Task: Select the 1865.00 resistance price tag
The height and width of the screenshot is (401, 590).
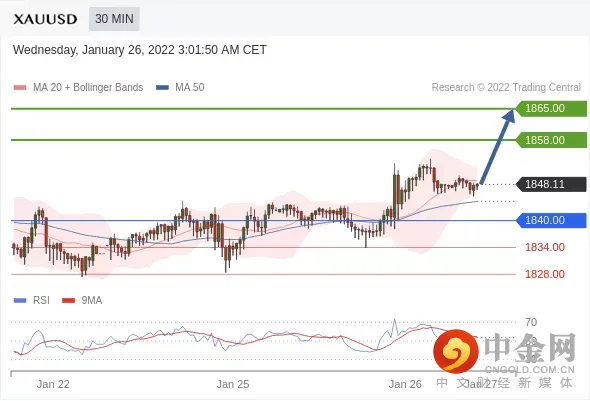Action: (x=551, y=108)
